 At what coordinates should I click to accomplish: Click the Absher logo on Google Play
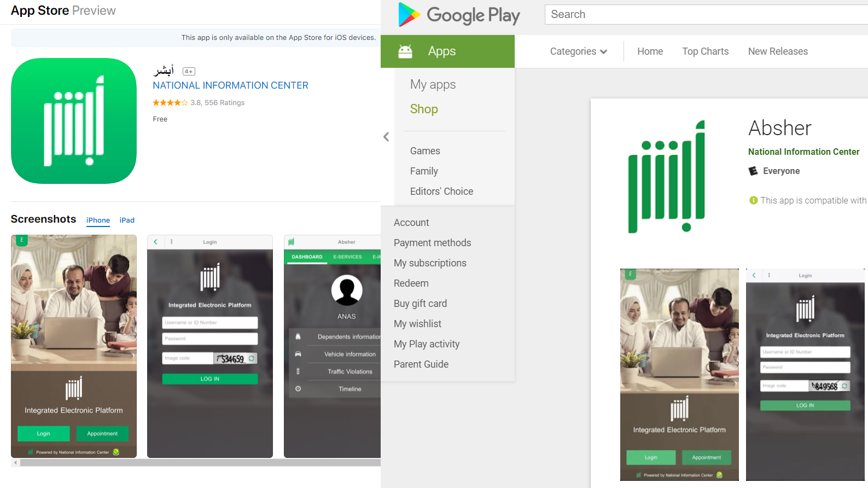pos(667,177)
